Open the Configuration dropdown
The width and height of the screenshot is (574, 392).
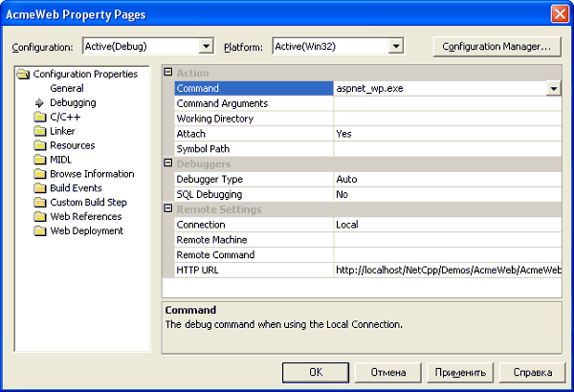206,46
